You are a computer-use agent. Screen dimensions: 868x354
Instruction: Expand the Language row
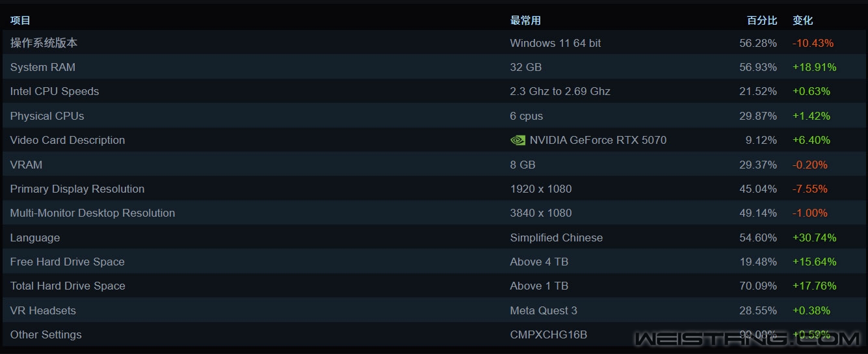click(35, 238)
